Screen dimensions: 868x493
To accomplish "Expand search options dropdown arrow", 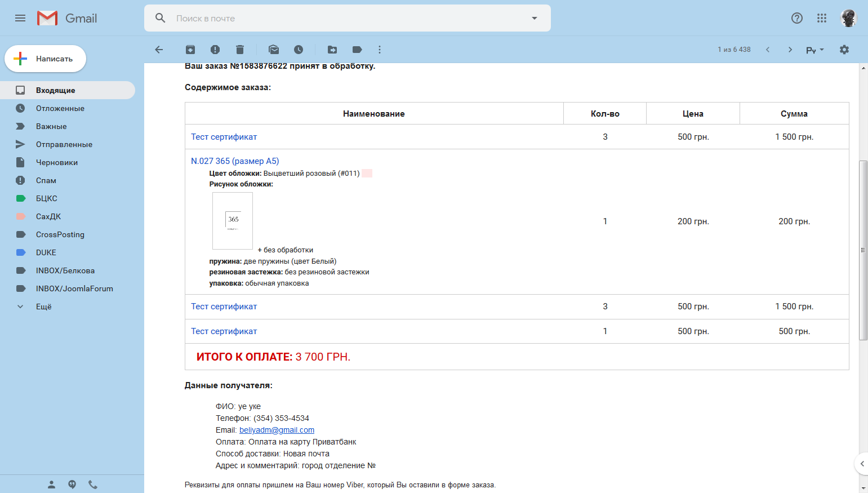I will click(535, 18).
